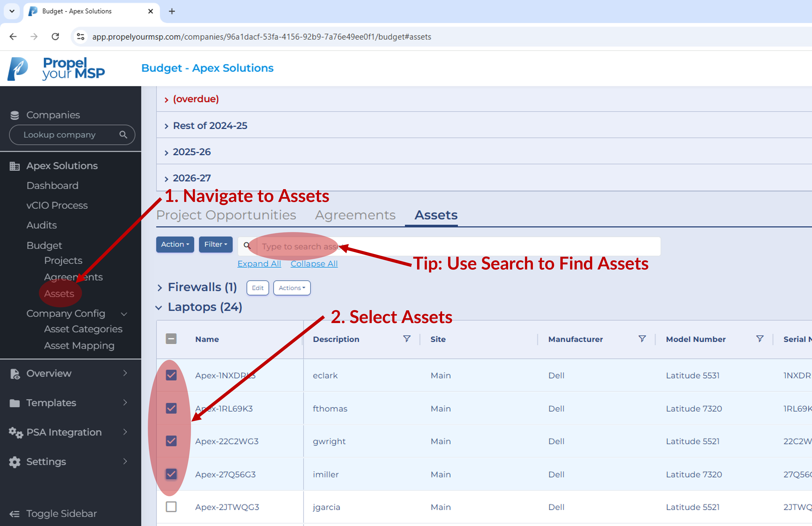Collapse the Company Config submenu chevron
Viewport: 812px width, 526px height.
point(124,314)
